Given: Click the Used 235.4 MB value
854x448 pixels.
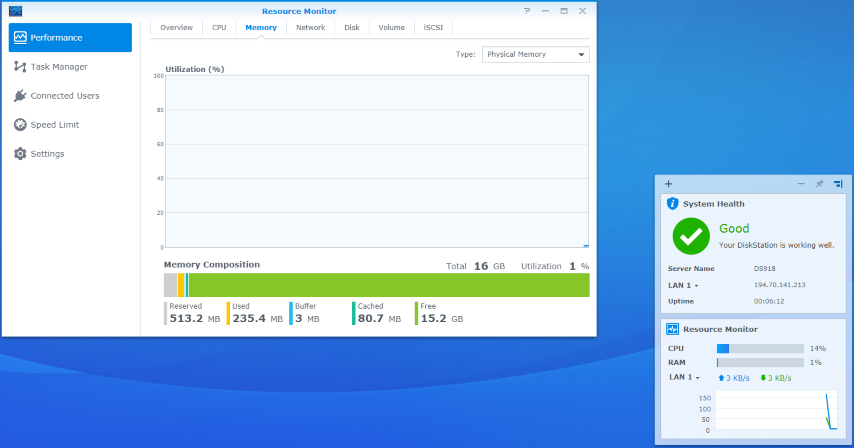Looking at the screenshot, I should pyautogui.click(x=258, y=318).
